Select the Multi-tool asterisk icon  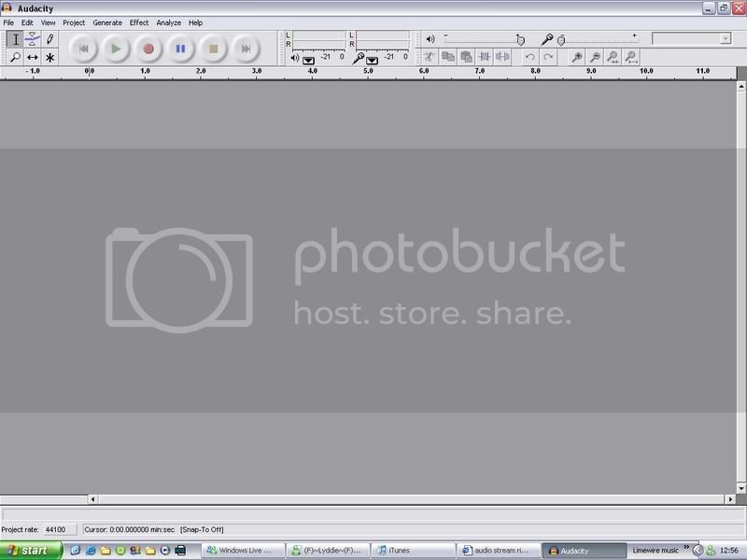point(49,58)
